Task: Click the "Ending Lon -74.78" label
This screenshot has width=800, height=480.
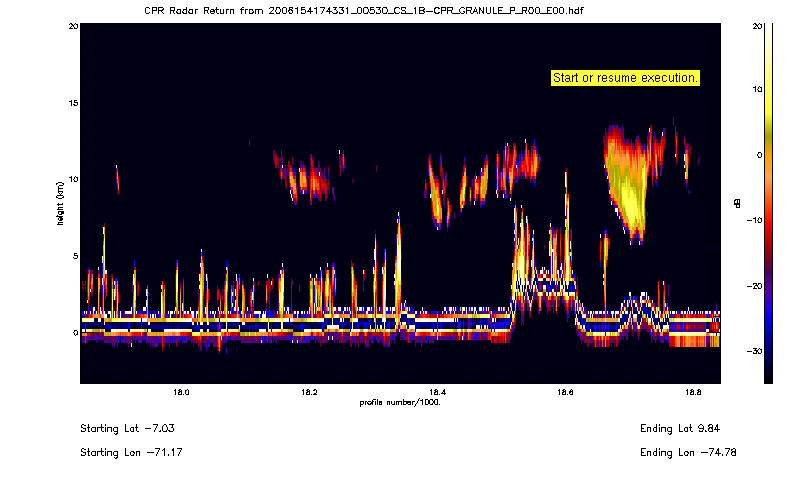Action: click(x=679, y=452)
